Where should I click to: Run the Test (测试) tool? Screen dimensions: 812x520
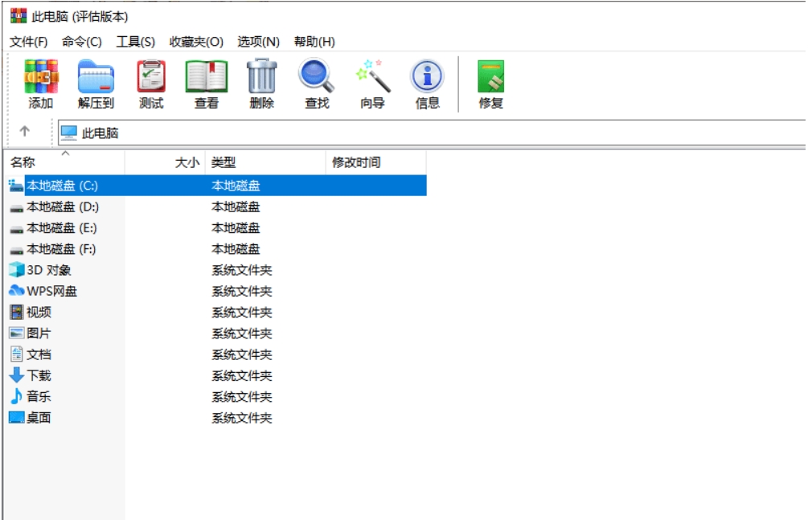tap(151, 76)
